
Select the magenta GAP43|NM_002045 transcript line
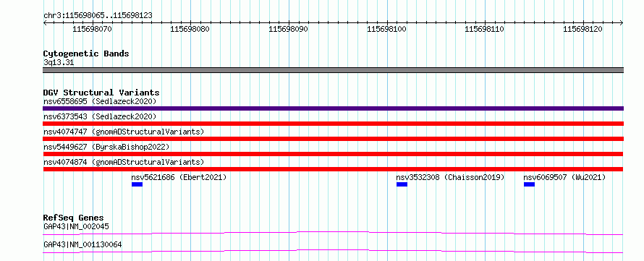coord(333,233)
